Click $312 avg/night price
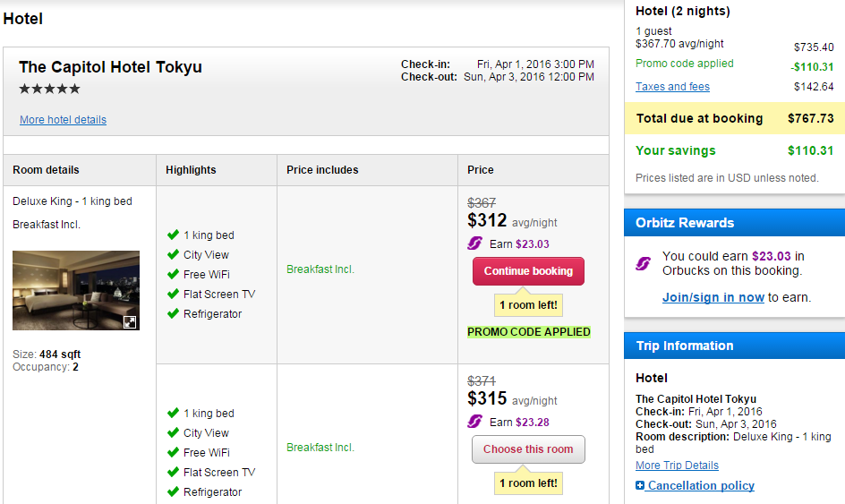845x504 pixels. tap(512, 220)
